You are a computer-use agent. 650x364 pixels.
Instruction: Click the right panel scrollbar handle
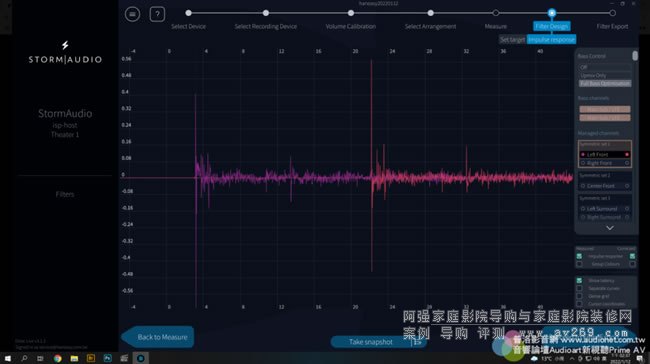[635, 56]
